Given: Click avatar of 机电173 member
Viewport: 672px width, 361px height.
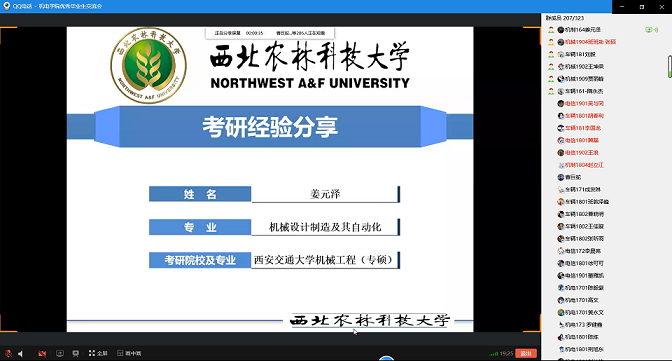Looking at the screenshot, I should coord(561,325).
